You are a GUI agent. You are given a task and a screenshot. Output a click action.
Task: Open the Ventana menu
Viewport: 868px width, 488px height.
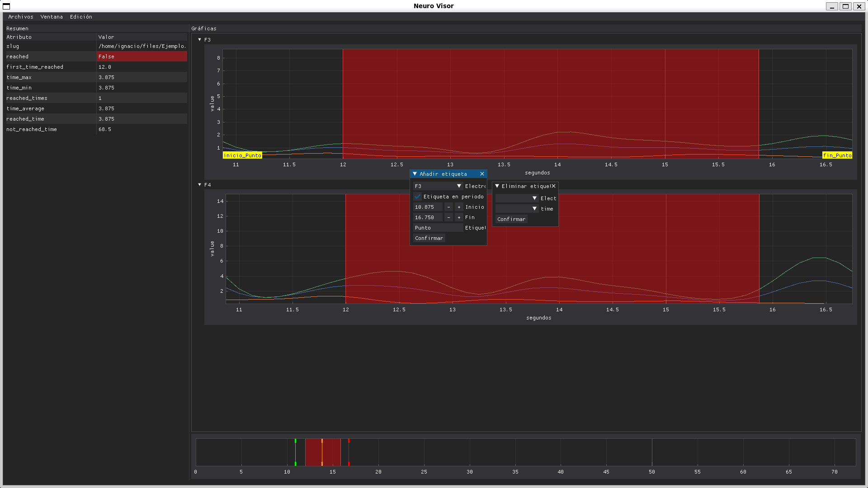click(x=52, y=17)
